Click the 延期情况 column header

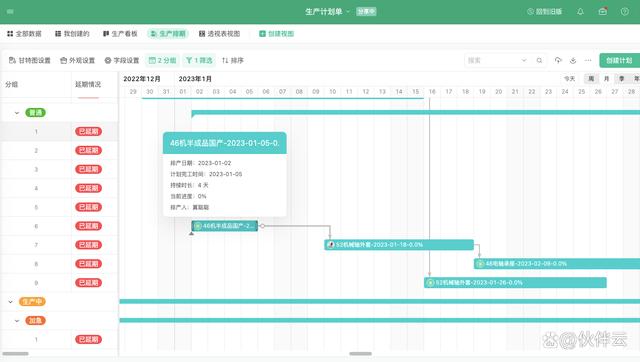[88, 84]
